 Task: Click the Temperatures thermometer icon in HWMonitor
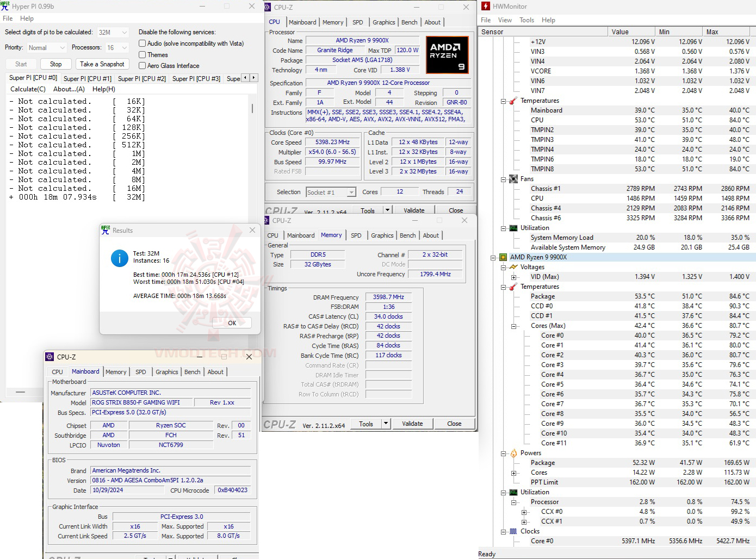coord(513,100)
